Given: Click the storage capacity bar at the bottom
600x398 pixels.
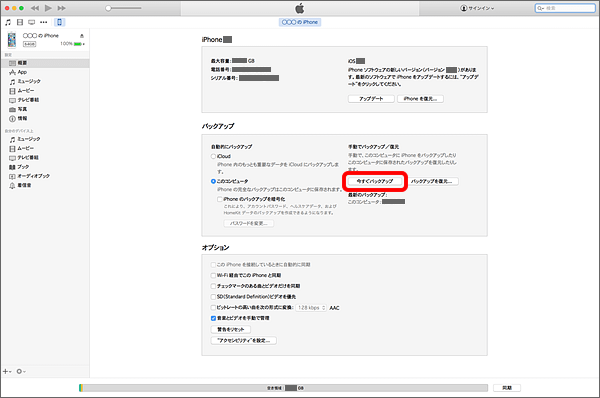Looking at the screenshot, I should 284,388.
